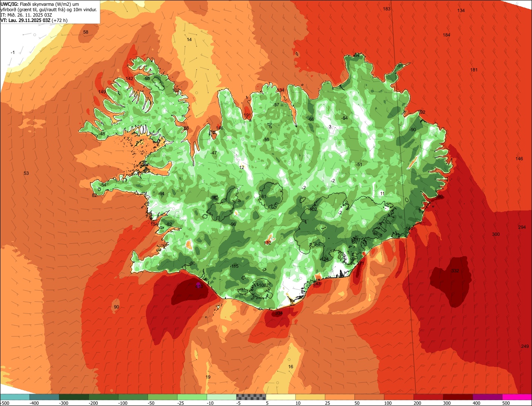
Task: Click the value 249 on the map
Action: coord(525,346)
